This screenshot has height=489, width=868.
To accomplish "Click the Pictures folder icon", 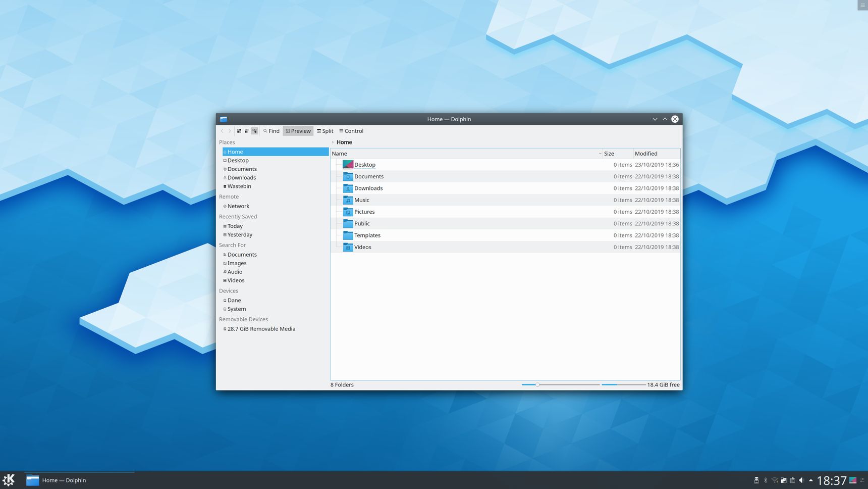I will pyautogui.click(x=348, y=212).
